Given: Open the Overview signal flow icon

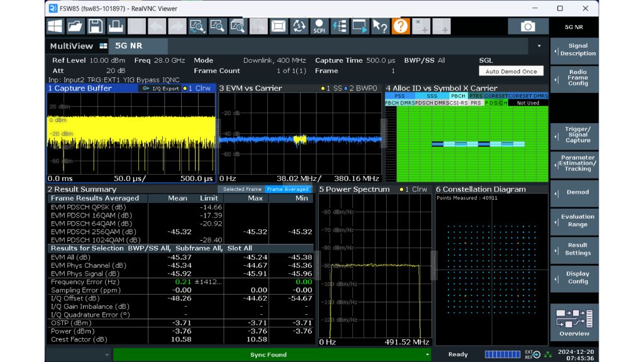Looking at the screenshot, I should pyautogui.click(x=574, y=319).
